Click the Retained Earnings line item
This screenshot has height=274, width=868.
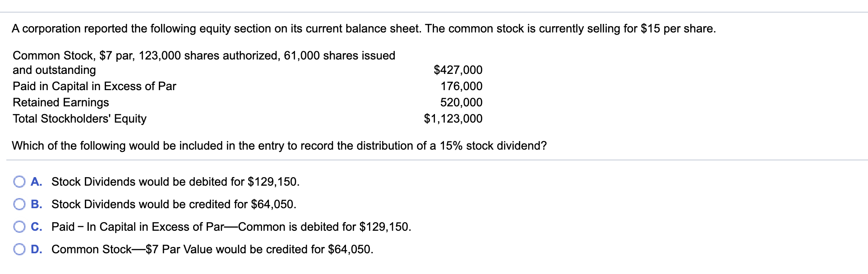click(x=60, y=102)
